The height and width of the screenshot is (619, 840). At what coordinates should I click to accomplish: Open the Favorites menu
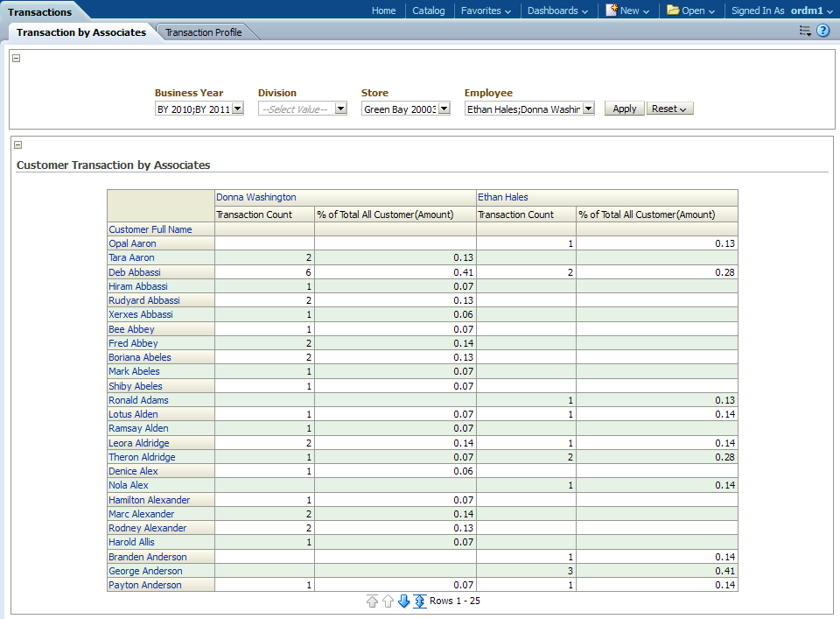coord(486,11)
